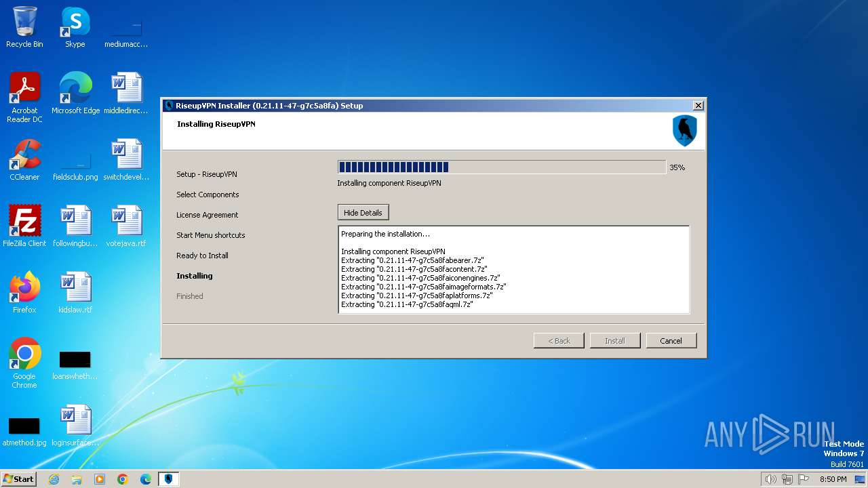Switch to RiseupVPN installer taskbar item
Viewport: 868px width, 488px height.
[x=169, y=479]
